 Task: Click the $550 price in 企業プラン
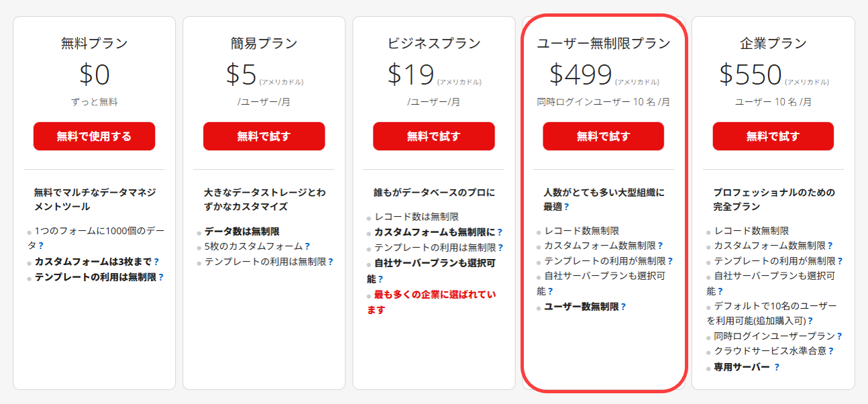[x=751, y=74]
